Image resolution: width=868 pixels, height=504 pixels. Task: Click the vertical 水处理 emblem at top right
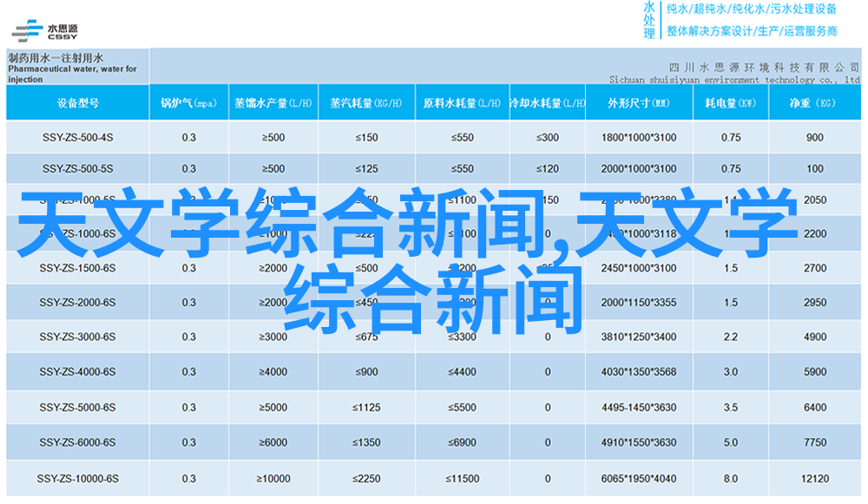point(648,20)
